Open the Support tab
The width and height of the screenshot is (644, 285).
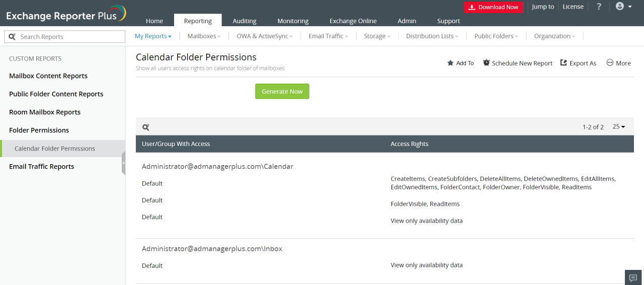click(x=448, y=21)
